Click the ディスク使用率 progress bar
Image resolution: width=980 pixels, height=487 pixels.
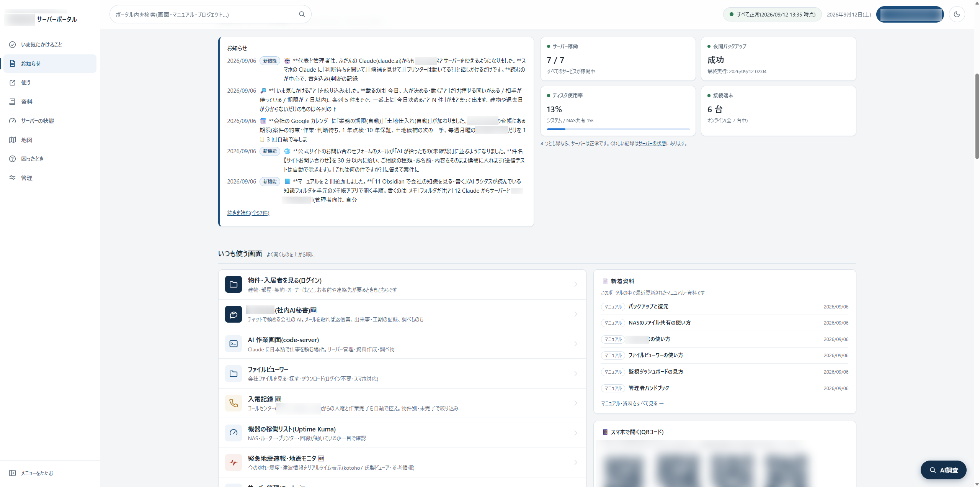(x=618, y=130)
